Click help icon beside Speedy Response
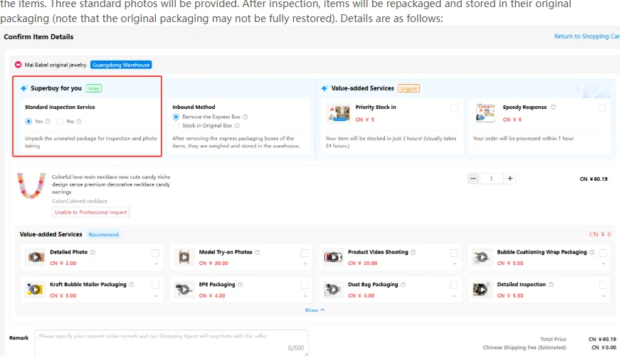This screenshot has height=356, width=644. (553, 107)
